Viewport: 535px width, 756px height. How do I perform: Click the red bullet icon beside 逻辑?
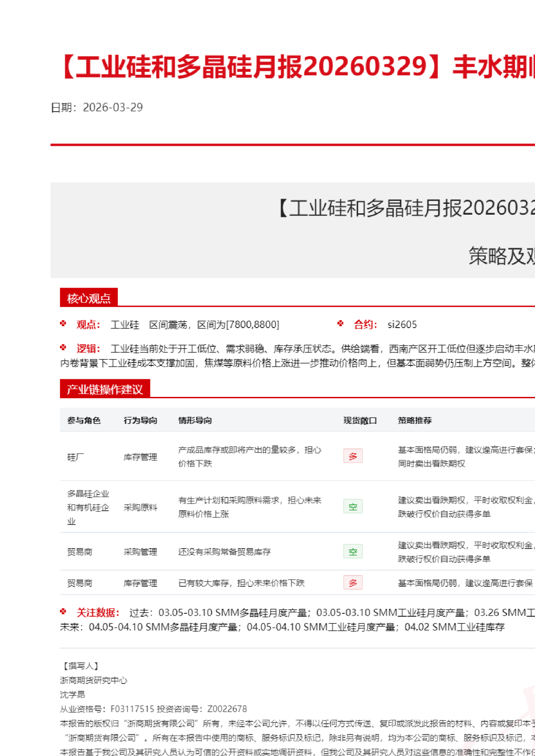(x=63, y=348)
